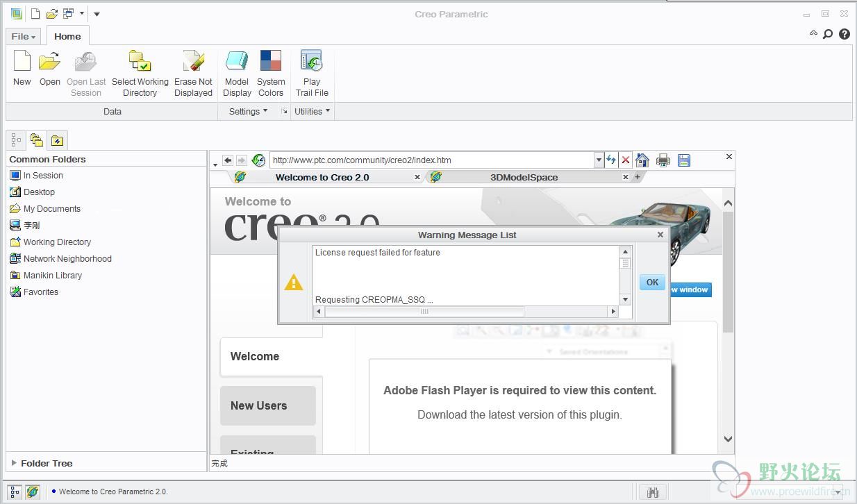Expand the Settings group dropdown

pyautogui.click(x=248, y=111)
